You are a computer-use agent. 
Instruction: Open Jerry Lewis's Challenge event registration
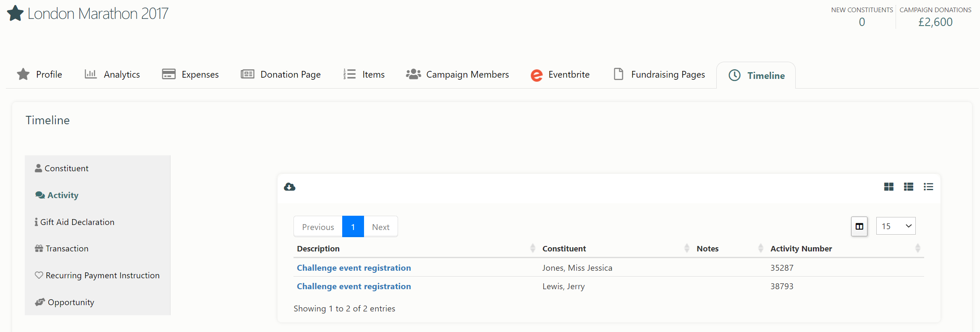(x=354, y=286)
